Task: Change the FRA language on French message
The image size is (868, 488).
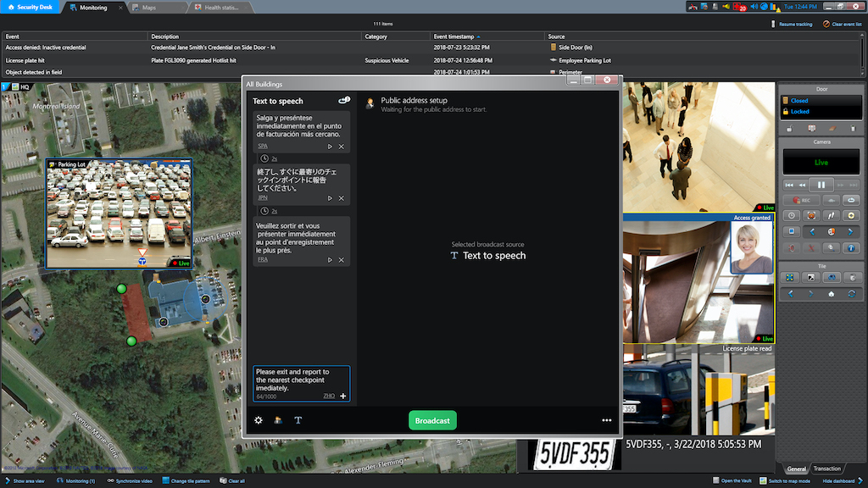Action: (263, 260)
